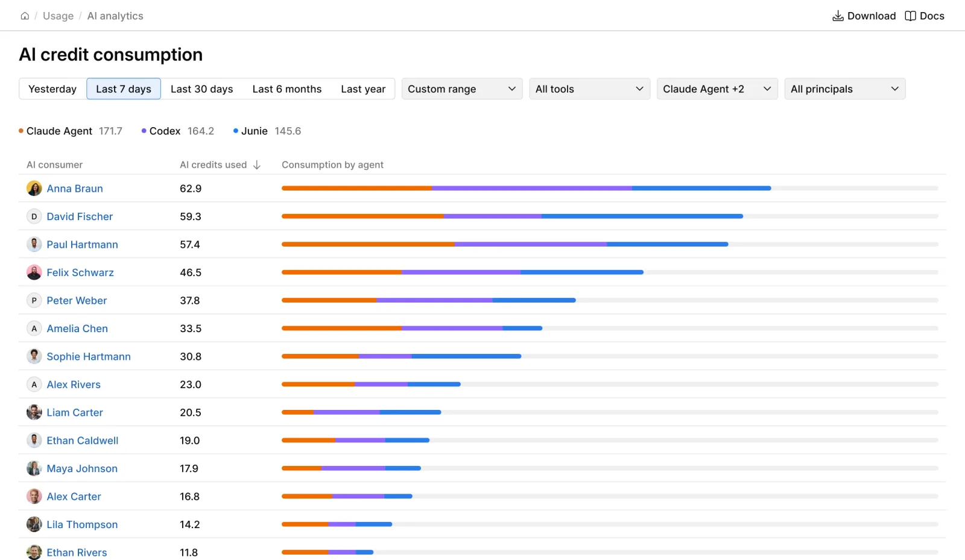965x560 pixels.
Task: Click Felix Schwarz's avatar
Action: pos(34,272)
